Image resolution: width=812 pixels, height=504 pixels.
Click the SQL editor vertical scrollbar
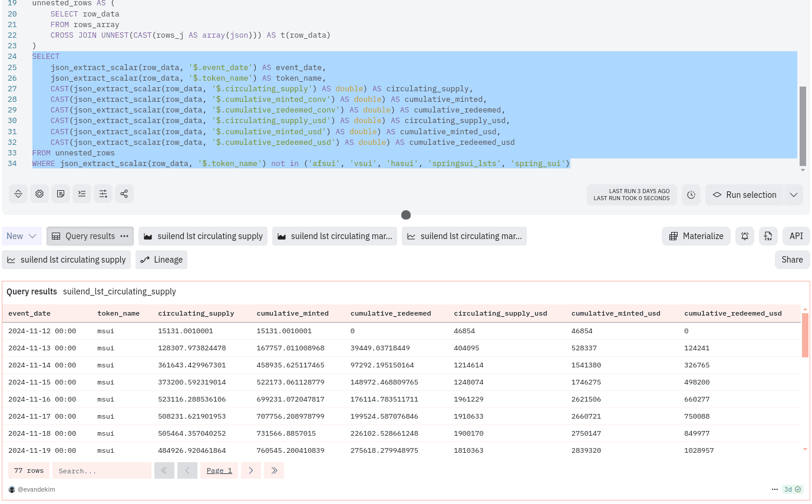802,126
